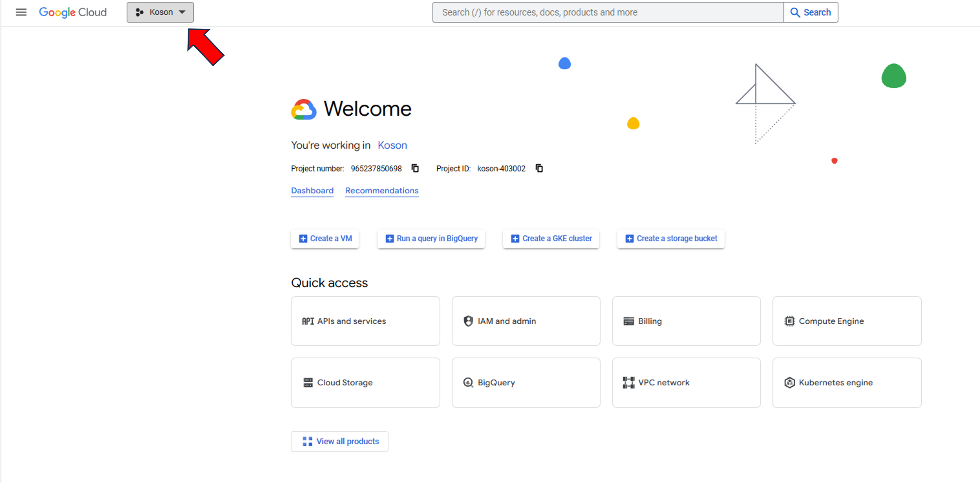Image resolution: width=980 pixels, height=483 pixels.
Task: Open the Cloud Storage card
Action: coord(365,383)
